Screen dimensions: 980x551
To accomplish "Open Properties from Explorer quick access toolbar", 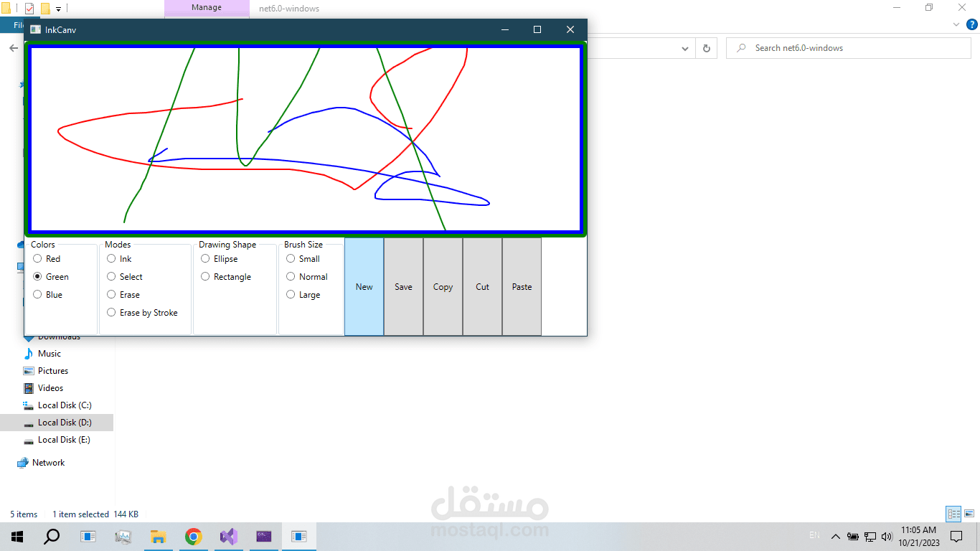I will (29, 9).
